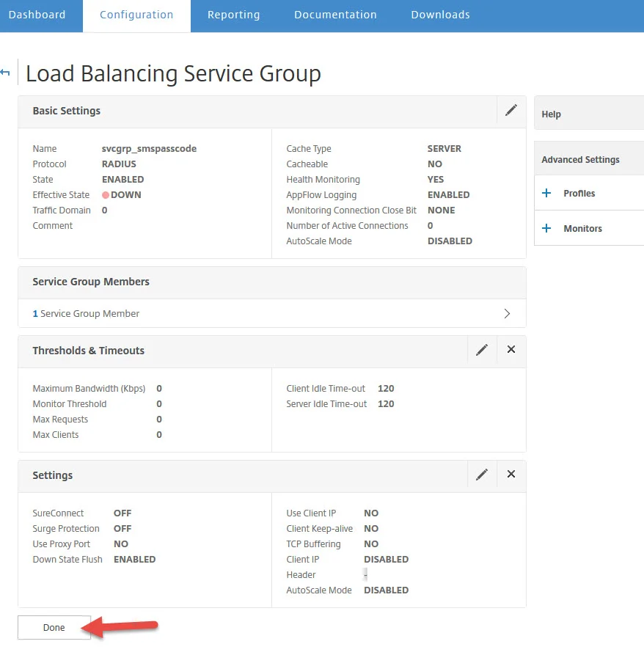Click the RADIUS protocol value
This screenshot has width=644, height=666.
119,164
